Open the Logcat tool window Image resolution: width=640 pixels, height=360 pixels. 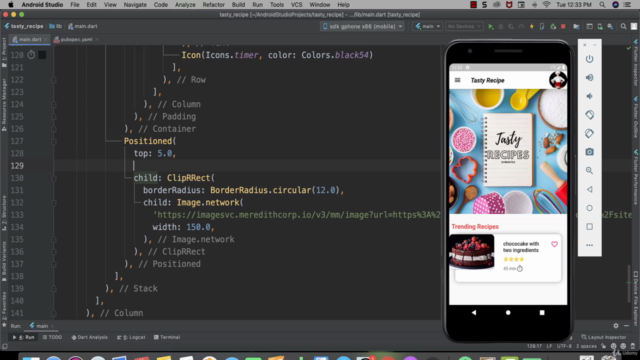click(131, 337)
